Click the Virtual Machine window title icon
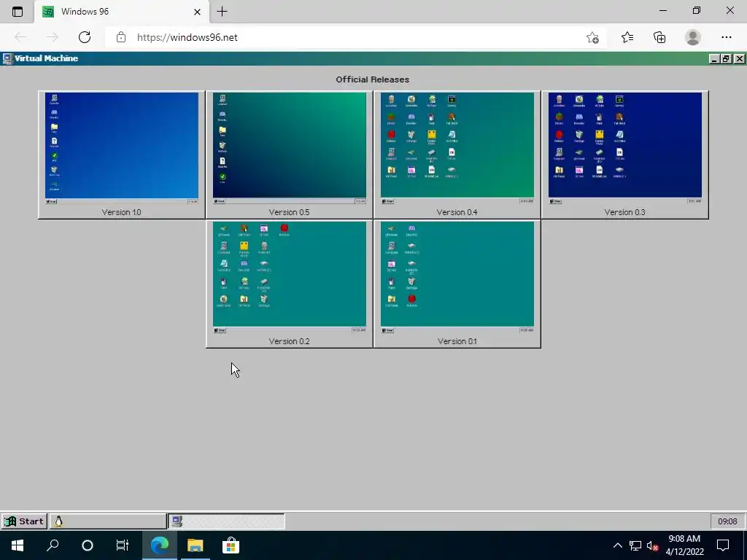The image size is (747, 560). pyautogui.click(x=7, y=58)
